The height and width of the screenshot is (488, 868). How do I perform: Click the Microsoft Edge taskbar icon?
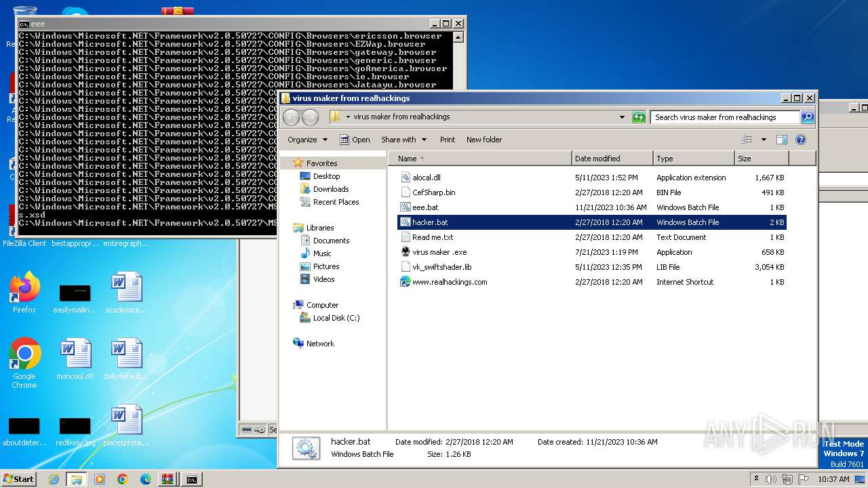tap(145, 479)
